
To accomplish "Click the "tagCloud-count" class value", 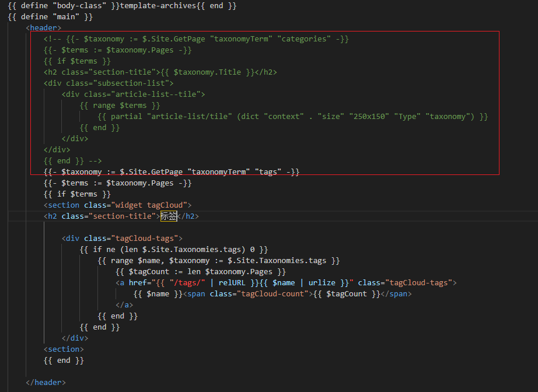I will coord(273,294).
